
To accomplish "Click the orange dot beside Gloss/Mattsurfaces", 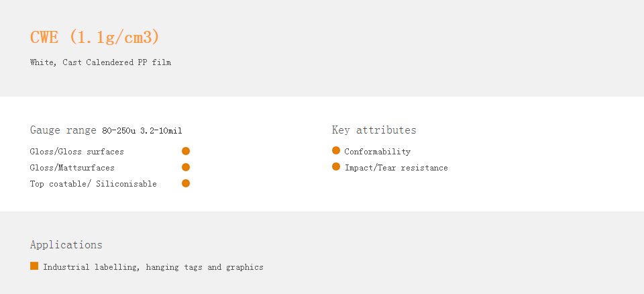I will click(186, 167).
